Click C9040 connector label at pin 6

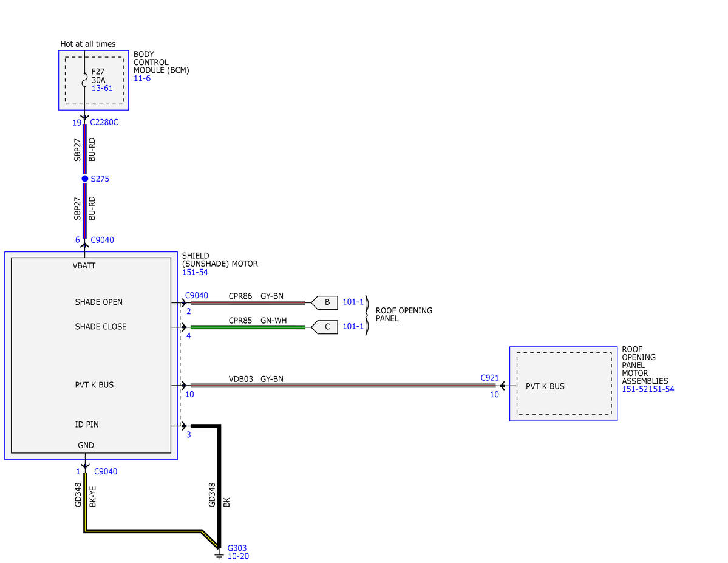point(102,240)
